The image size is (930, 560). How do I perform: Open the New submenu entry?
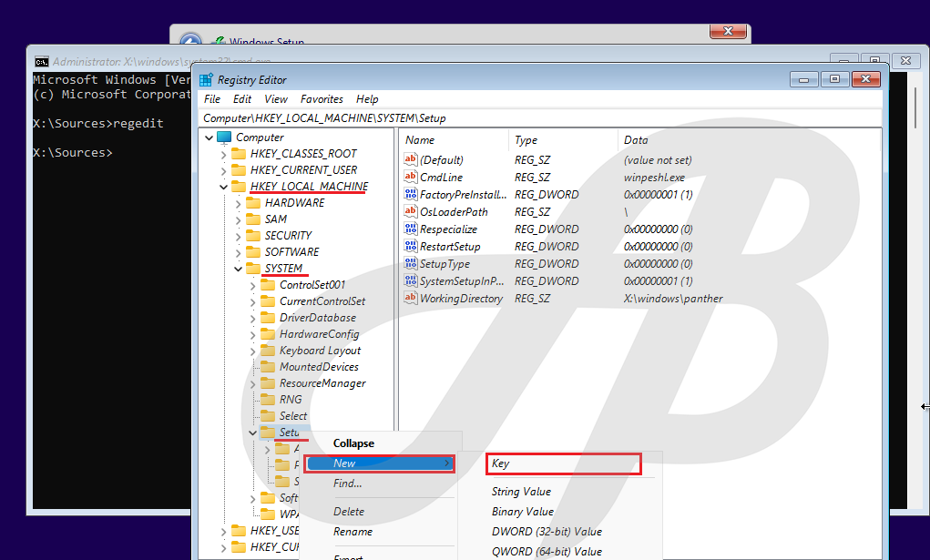pyautogui.click(x=380, y=463)
